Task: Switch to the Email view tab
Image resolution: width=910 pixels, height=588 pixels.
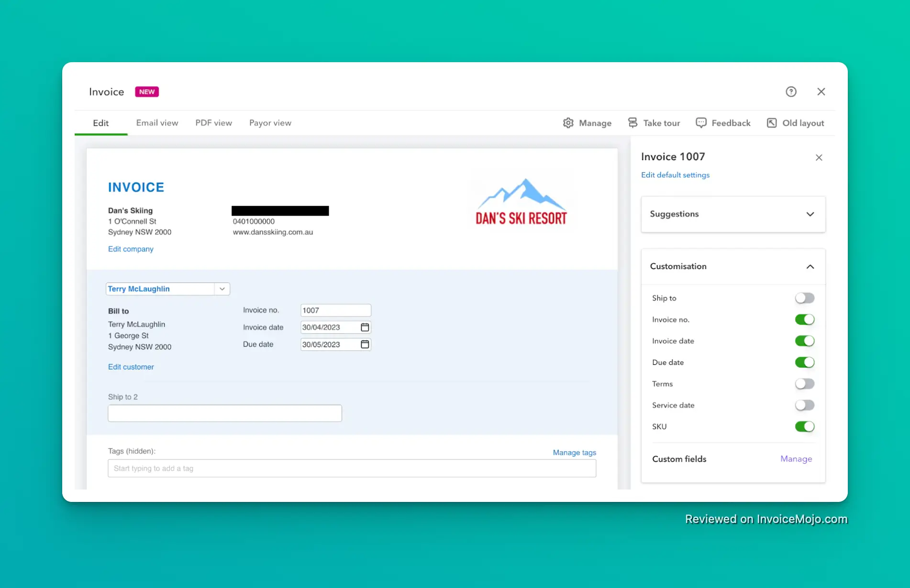Action: click(x=157, y=123)
